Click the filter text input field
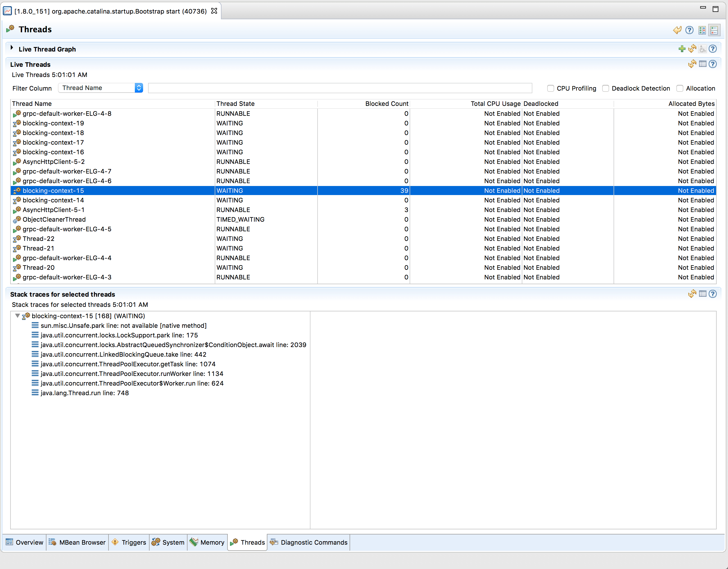 (x=340, y=88)
